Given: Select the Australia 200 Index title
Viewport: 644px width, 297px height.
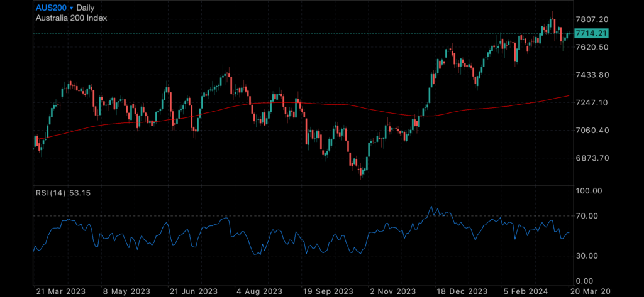Looking at the screenshot, I should coord(72,18).
